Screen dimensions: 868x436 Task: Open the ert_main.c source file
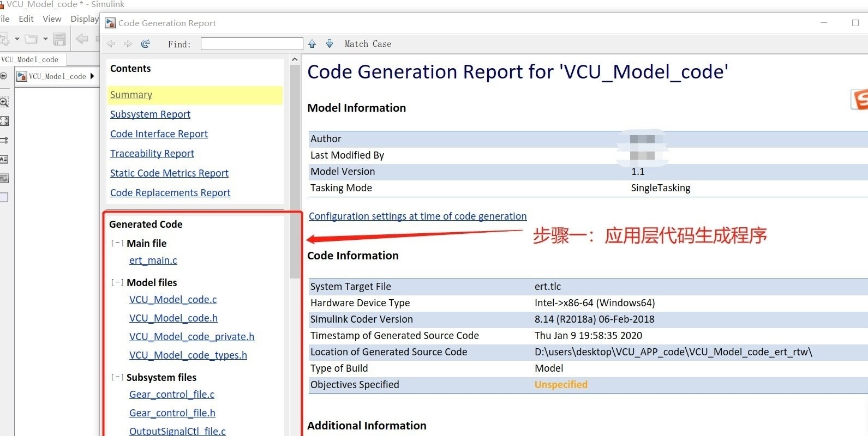click(x=153, y=261)
